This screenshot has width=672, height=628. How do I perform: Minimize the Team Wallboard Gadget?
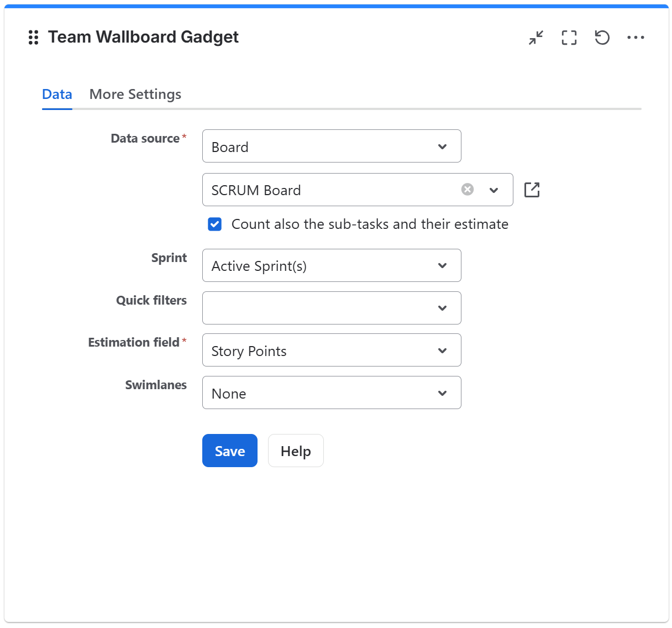tap(536, 38)
